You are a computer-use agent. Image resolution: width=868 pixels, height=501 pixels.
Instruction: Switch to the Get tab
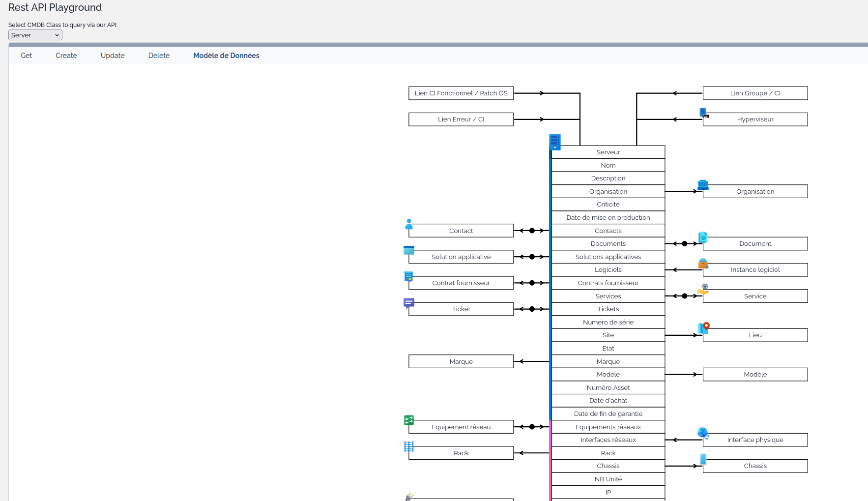[26, 56]
